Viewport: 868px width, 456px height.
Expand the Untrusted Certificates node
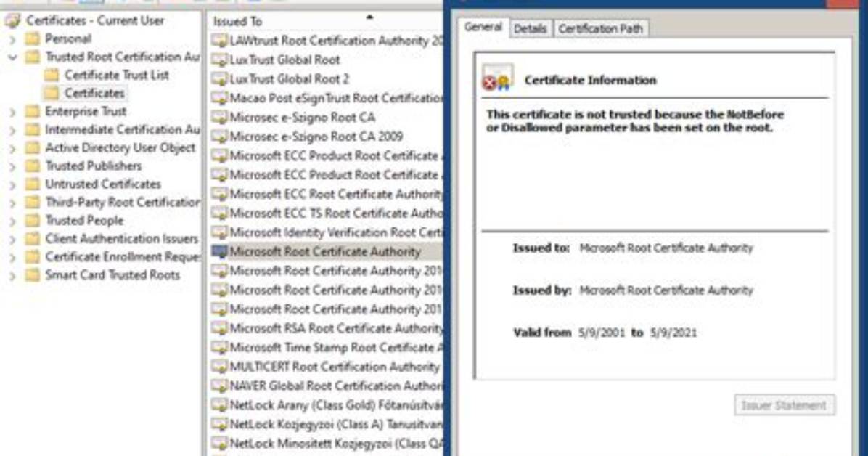(x=12, y=184)
